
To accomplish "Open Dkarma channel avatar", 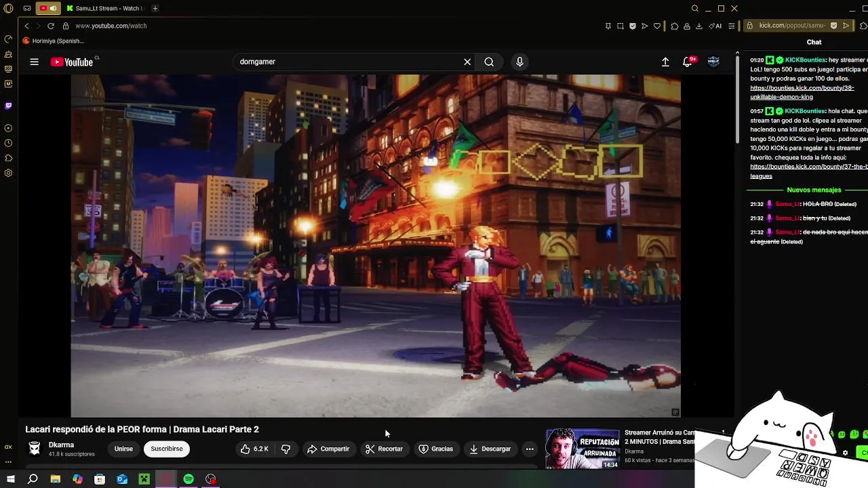I will (35, 448).
